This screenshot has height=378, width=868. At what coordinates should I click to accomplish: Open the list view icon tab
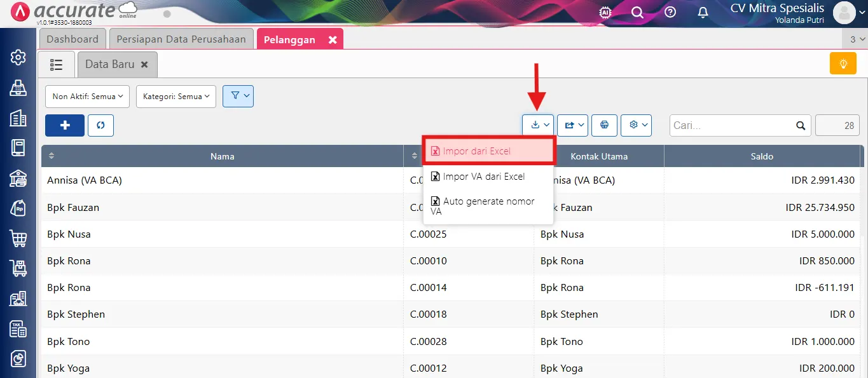point(57,64)
